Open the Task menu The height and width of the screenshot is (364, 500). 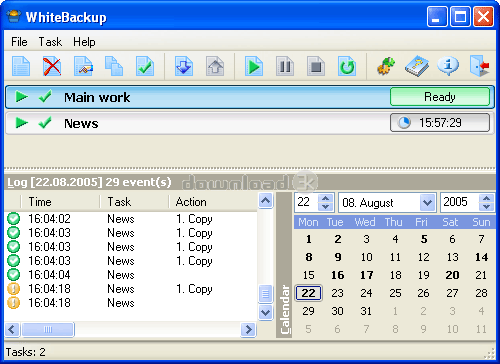point(50,42)
